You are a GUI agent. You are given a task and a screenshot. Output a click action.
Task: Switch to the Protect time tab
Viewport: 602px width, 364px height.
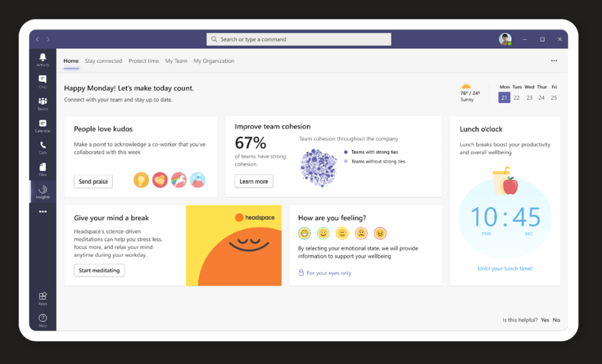[x=143, y=61]
